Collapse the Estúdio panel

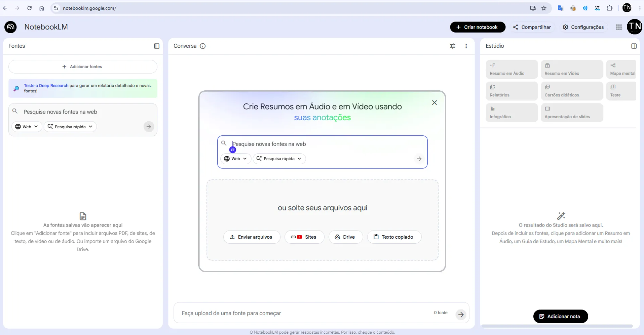[634, 46]
